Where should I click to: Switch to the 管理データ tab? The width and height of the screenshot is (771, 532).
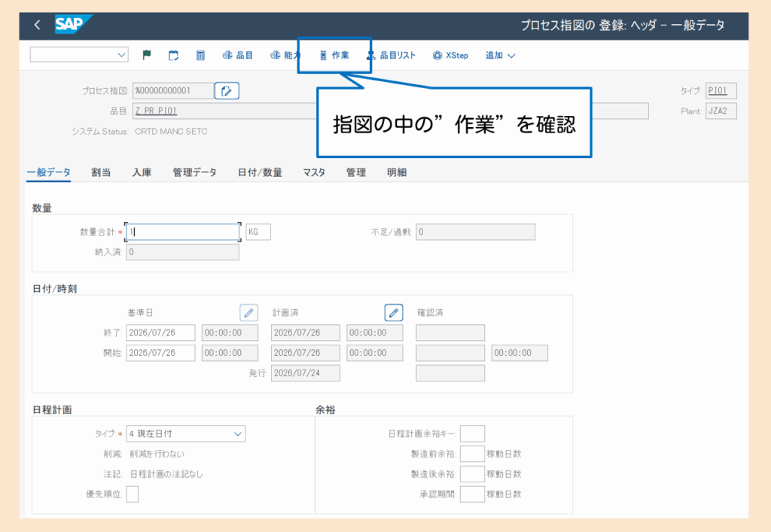click(x=195, y=172)
